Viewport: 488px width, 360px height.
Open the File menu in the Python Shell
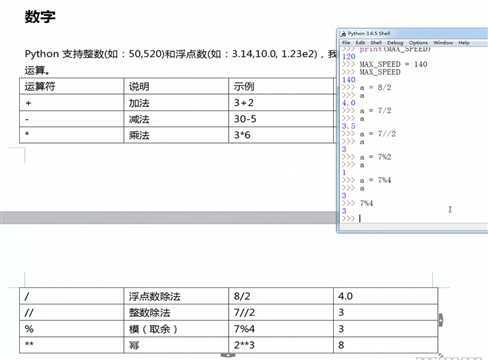(x=346, y=43)
